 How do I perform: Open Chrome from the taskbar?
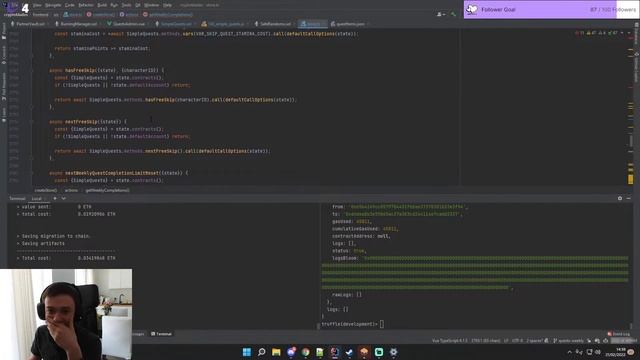point(305,352)
